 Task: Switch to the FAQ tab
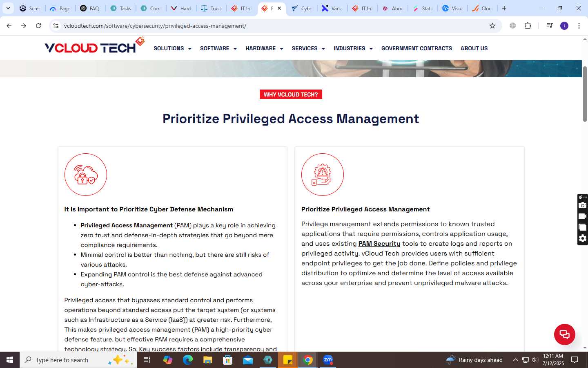pos(90,8)
